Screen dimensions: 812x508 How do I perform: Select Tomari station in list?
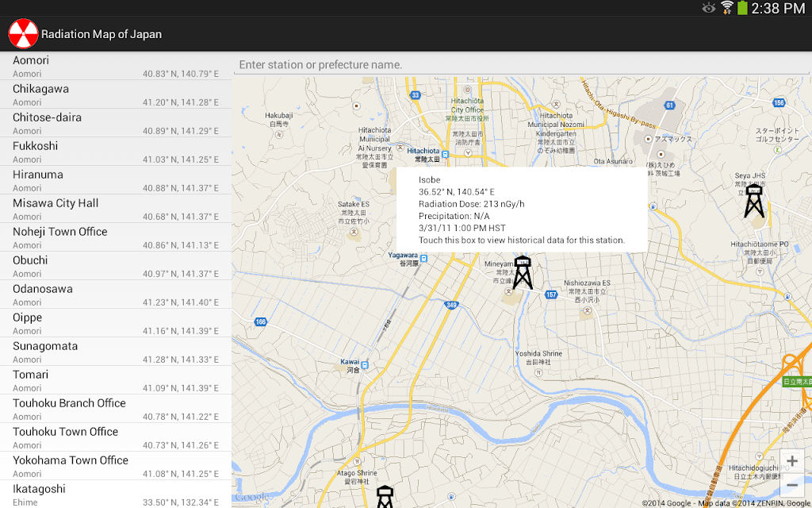click(116, 380)
